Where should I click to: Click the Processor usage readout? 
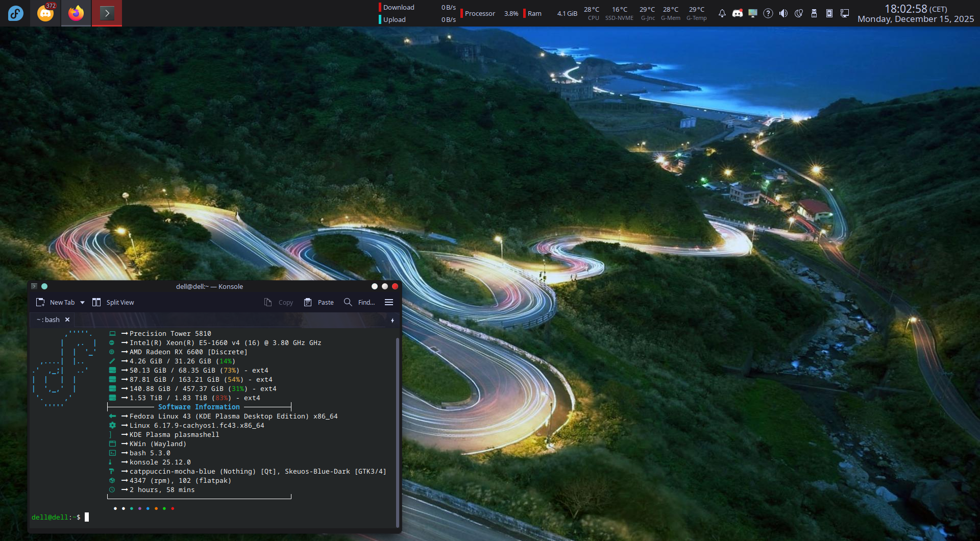pos(489,13)
